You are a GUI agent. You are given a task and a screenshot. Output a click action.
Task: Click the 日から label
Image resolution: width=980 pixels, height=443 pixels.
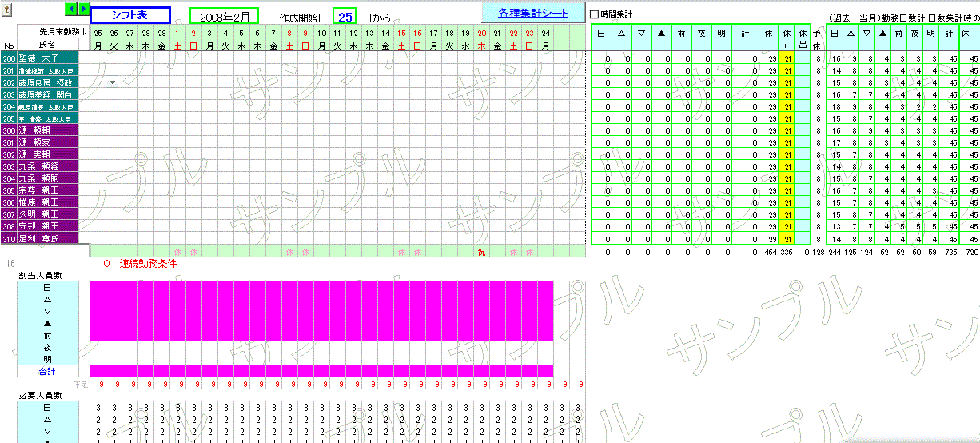click(x=377, y=17)
